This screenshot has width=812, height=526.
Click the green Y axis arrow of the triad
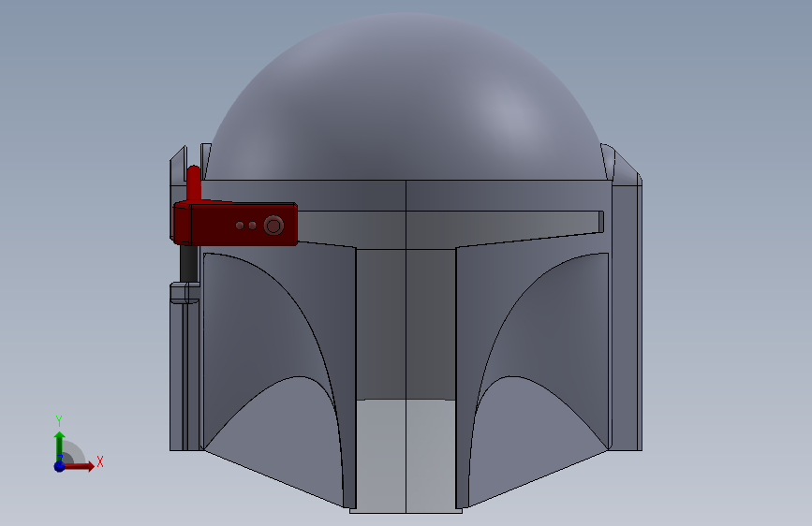pyautogui.click(x=60, y=446)
